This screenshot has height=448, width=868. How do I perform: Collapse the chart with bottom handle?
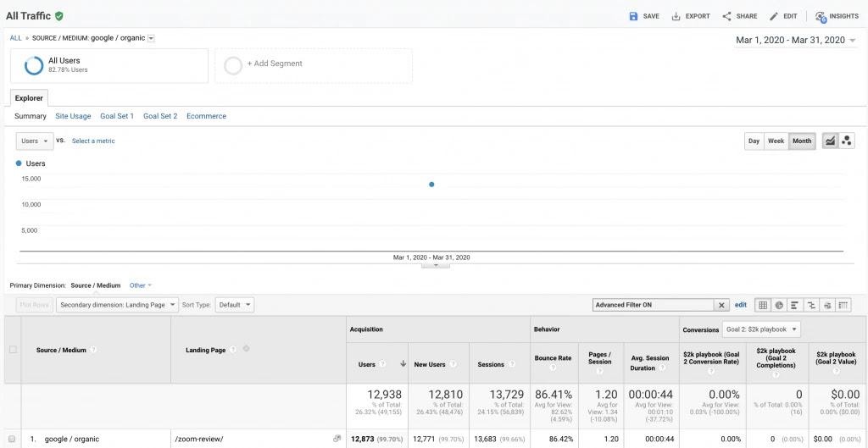[435, 265]
